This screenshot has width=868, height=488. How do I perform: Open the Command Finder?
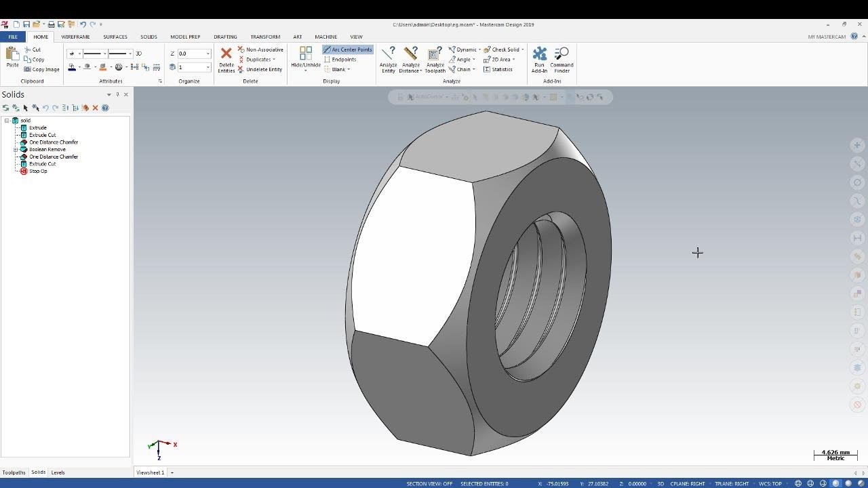coord(561,60)
